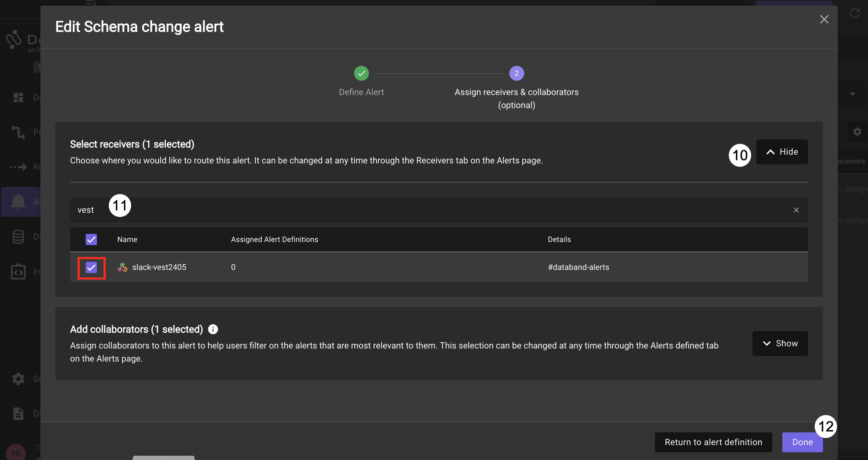Viewport: 868px width, 460px height.
Task: Expand collaborators section with Show button
Action: [x=780, y=343]
